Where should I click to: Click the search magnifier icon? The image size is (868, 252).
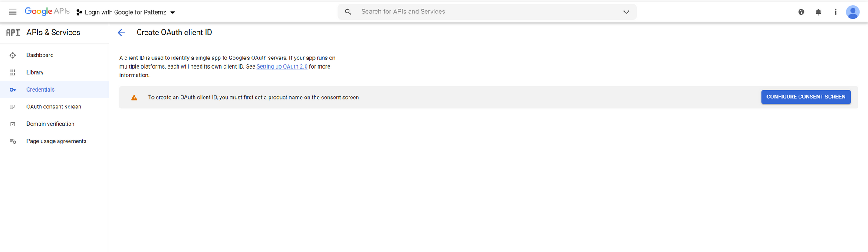click(x=348, y=12)
